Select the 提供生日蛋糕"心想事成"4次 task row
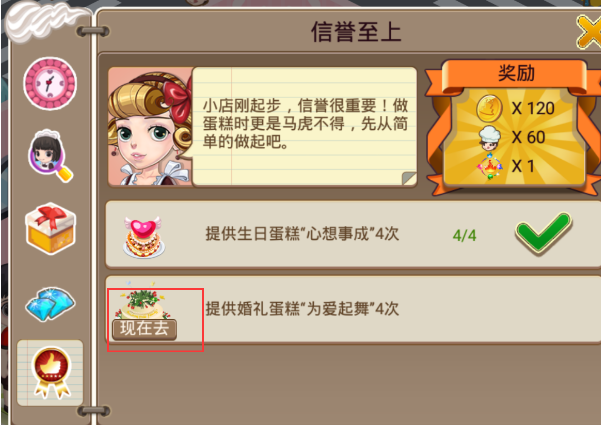The width and height of the screenshot is (601, 425). [x=353, y=234]
